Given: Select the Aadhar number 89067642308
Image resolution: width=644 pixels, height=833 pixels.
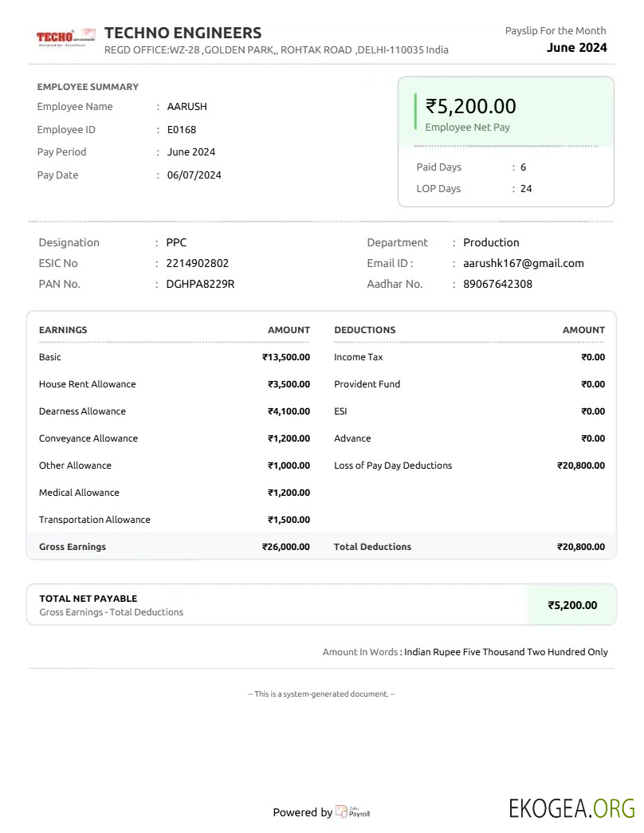Looking at the screenshot, I should (497, 284).
